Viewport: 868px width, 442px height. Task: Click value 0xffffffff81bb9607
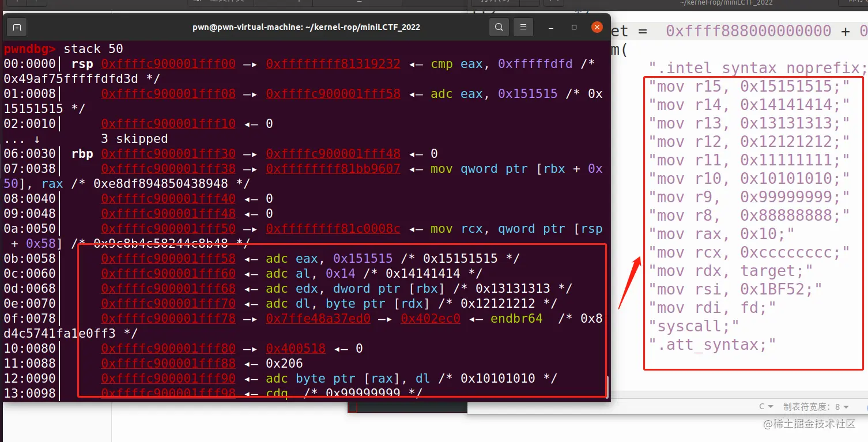coord(333,168)
